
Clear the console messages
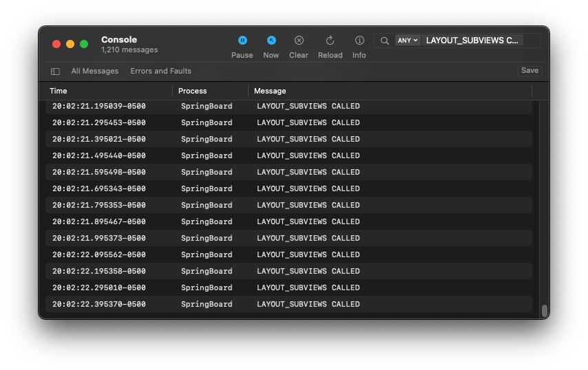click(299, 47)
